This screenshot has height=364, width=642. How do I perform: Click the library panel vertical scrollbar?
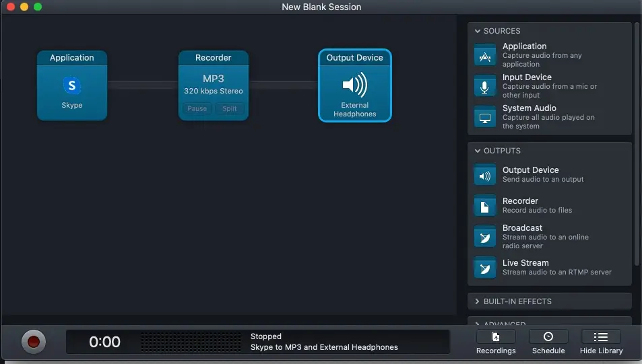tap(637, 141)
